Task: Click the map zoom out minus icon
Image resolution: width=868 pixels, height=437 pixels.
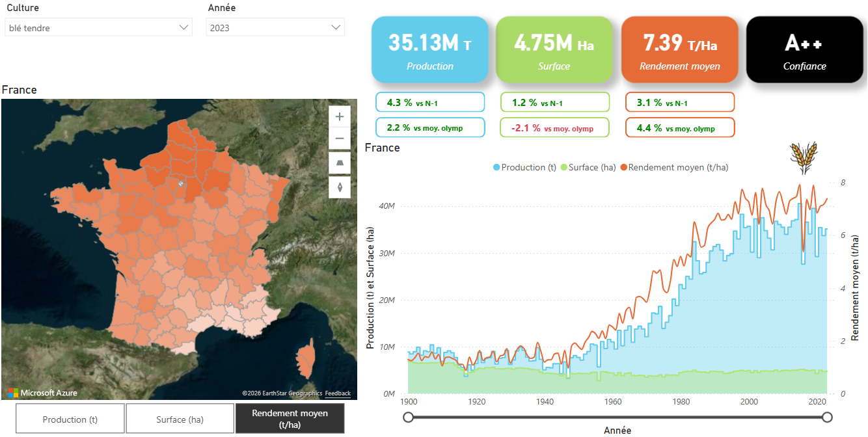Action: coord(339,139)
